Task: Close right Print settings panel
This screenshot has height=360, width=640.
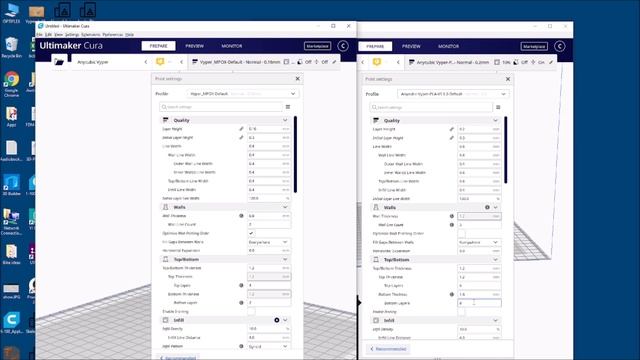Action: (508, 79)
